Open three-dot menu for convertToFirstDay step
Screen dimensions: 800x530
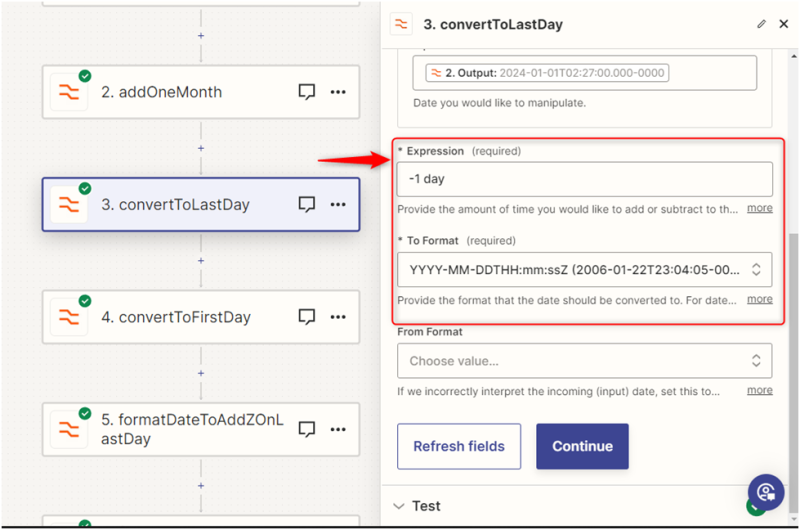point(338,317)
